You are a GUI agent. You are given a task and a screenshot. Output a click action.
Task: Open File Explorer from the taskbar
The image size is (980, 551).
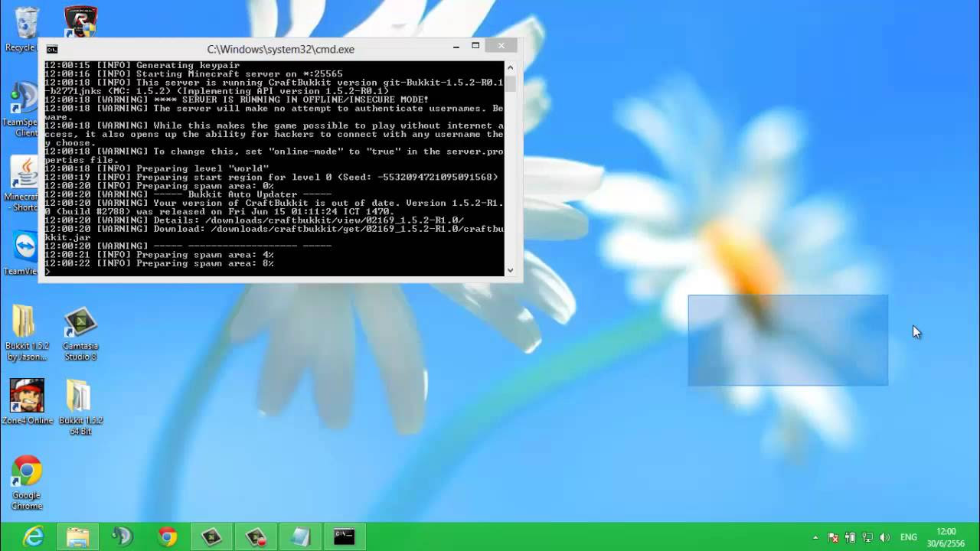(77, 536)
